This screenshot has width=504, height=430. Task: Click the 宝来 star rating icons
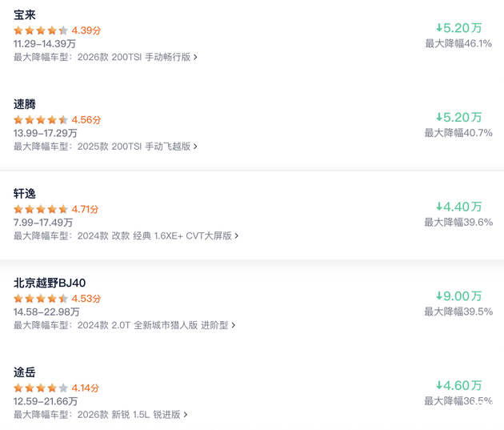[x=41, y=30]
